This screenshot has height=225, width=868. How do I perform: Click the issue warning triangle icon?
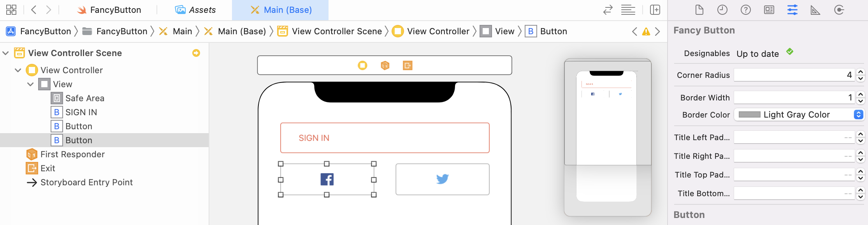(x=646, y=32)
